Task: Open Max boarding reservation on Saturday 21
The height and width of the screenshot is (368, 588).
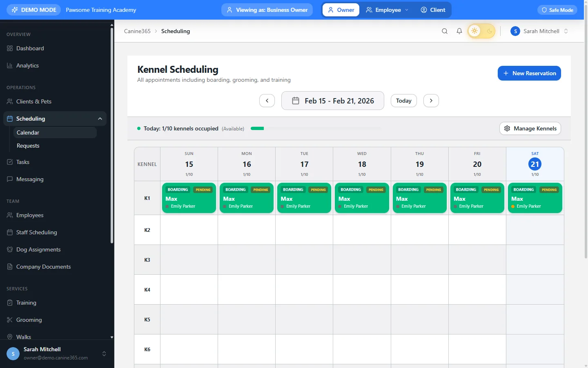Action: [x=535, y=198]
